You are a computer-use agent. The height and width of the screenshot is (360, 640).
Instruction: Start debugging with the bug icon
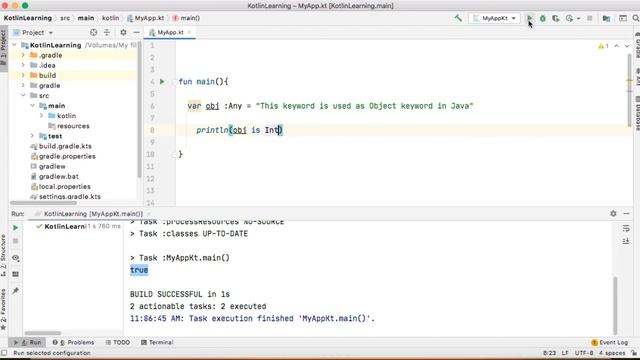pos(542,18)
